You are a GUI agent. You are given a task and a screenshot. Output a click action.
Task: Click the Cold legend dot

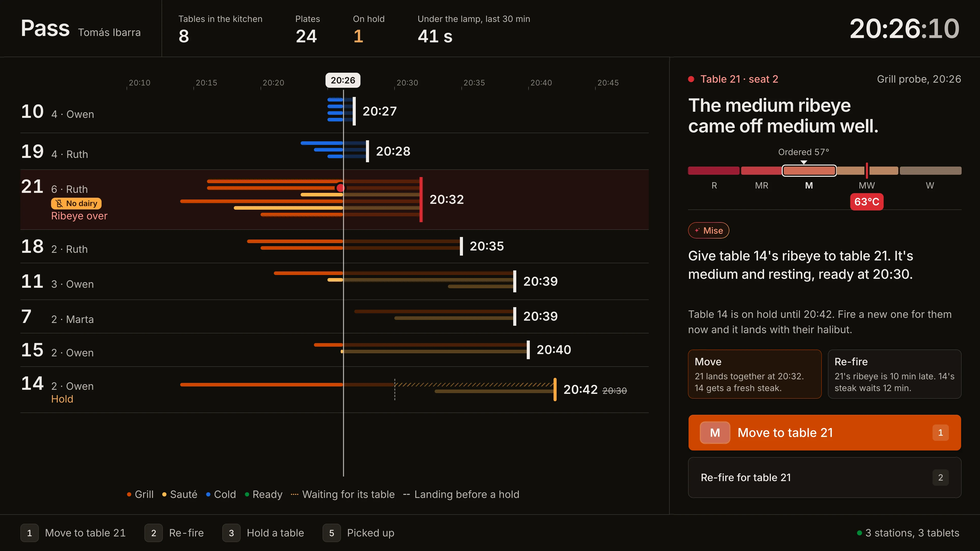click(208, 494)
